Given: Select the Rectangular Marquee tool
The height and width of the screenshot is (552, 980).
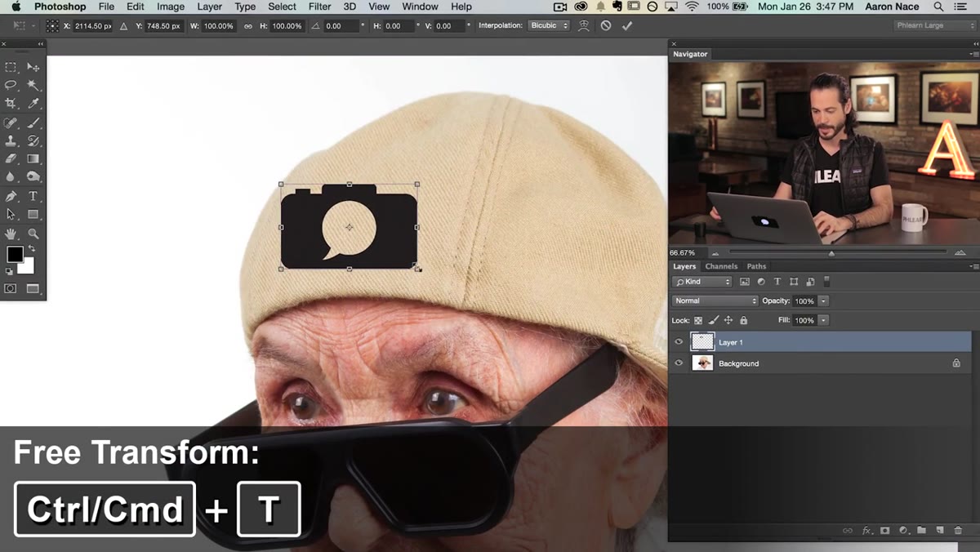Looking at the screenshot, I should pos(11,67).
